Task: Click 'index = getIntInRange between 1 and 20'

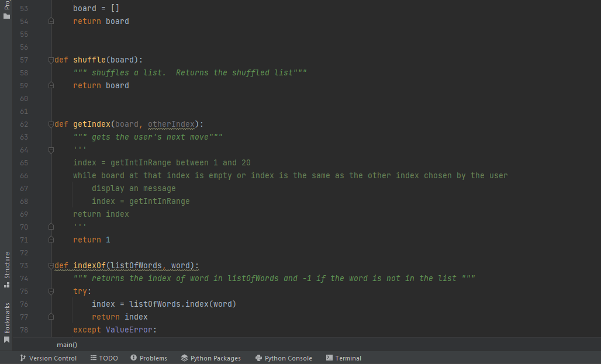Action: (162, 163)
